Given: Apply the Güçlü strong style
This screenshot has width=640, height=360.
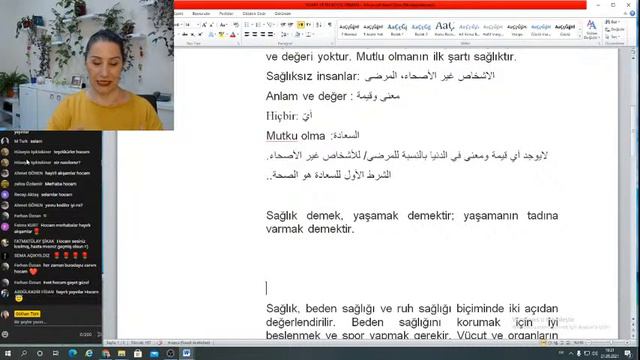Looking at the screenshot, I should pyautogui.click(x=565, y=29).
